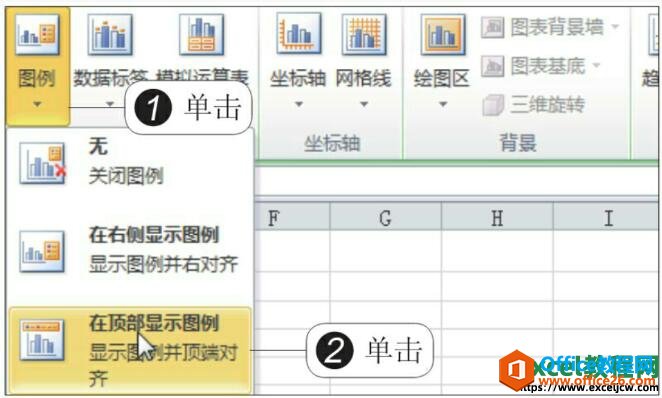Viewport: 662px width, 398px height.
Task: Click the Plot Area (绘图区) icon
Action: tap(442, 35)
